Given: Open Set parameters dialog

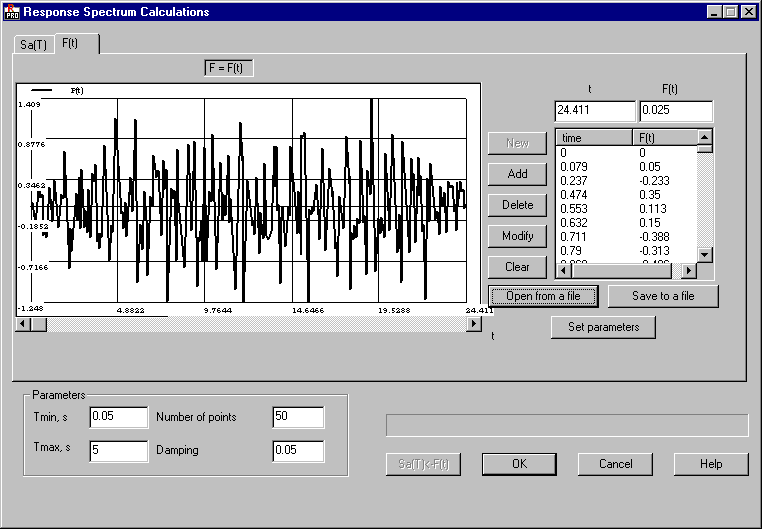Looking at the screenshot, I should point(604,327).
